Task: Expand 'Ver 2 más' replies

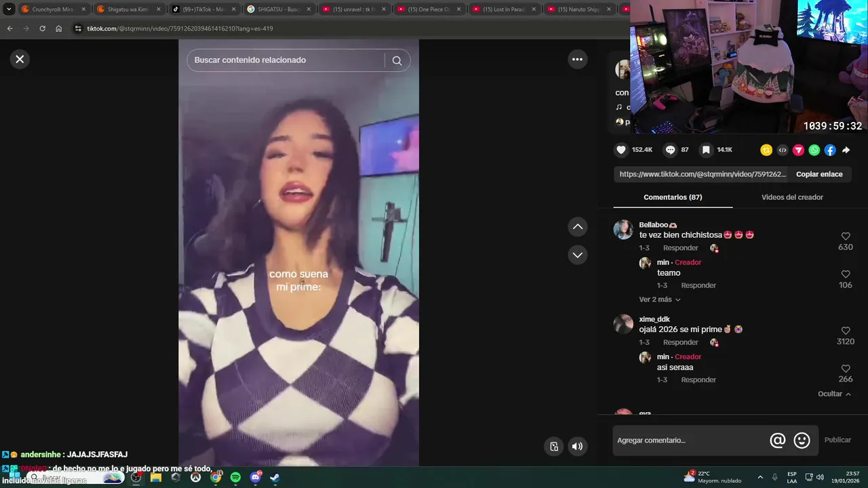Action: [x=660, y=300]
